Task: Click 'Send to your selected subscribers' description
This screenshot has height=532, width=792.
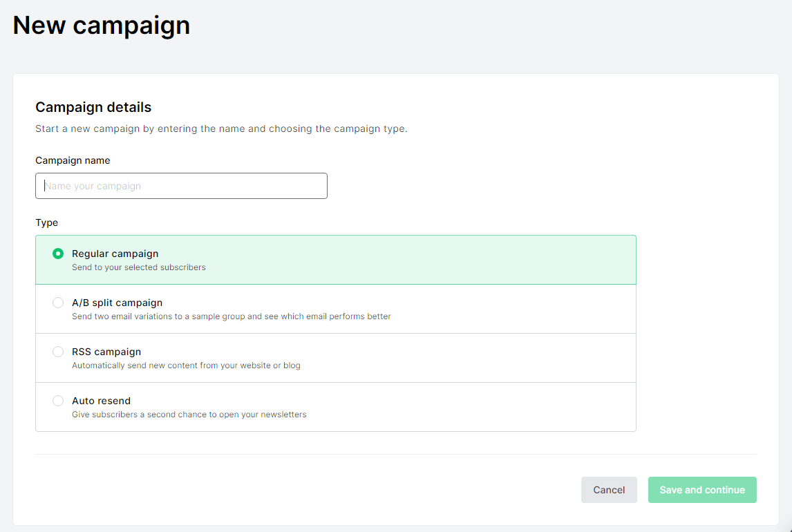Action: click(138, 267)
